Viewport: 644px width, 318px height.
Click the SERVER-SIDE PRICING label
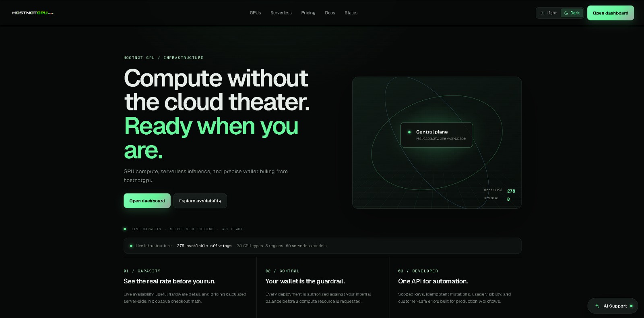(192, 229)
